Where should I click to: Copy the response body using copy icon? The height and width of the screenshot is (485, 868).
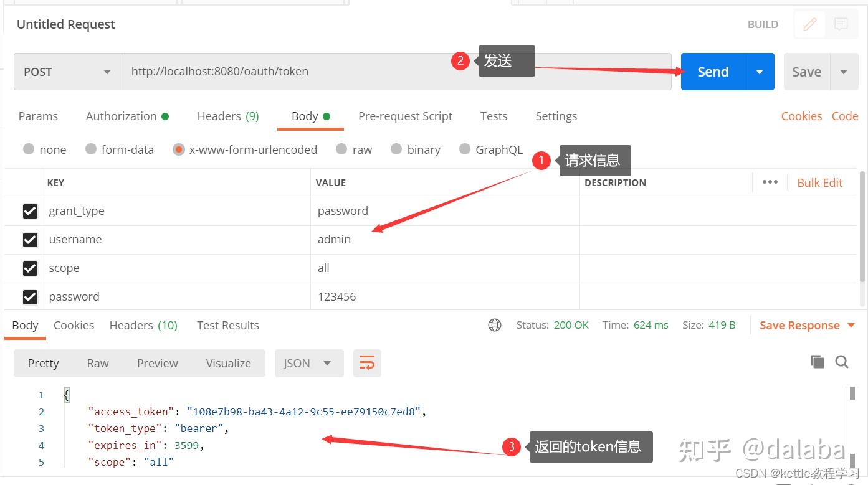(817, 361)
